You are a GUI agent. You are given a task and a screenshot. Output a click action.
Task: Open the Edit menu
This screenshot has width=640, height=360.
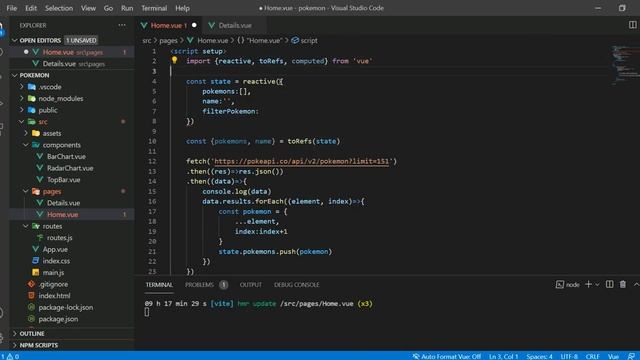31,8
